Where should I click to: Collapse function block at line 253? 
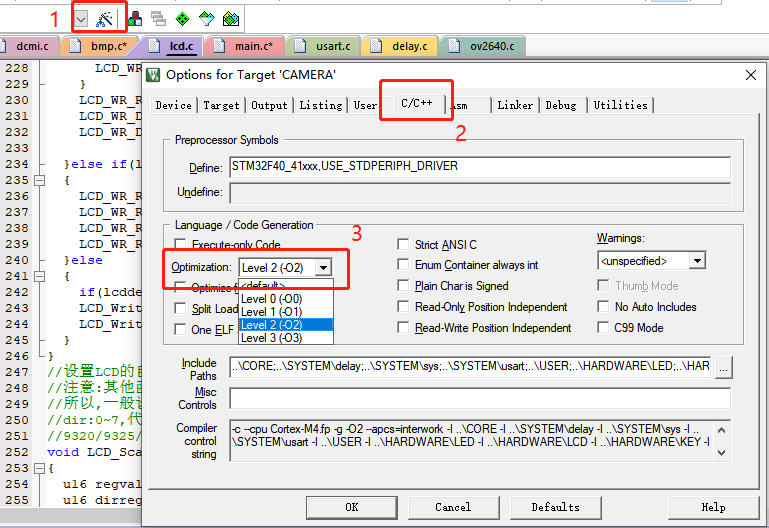[x=40, y=469]
